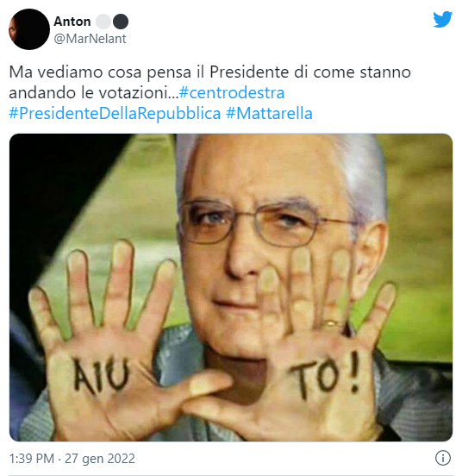Click the Twitter bird logo
The image size is (456, 476).
pyautogui.click(x=442, y=20)
